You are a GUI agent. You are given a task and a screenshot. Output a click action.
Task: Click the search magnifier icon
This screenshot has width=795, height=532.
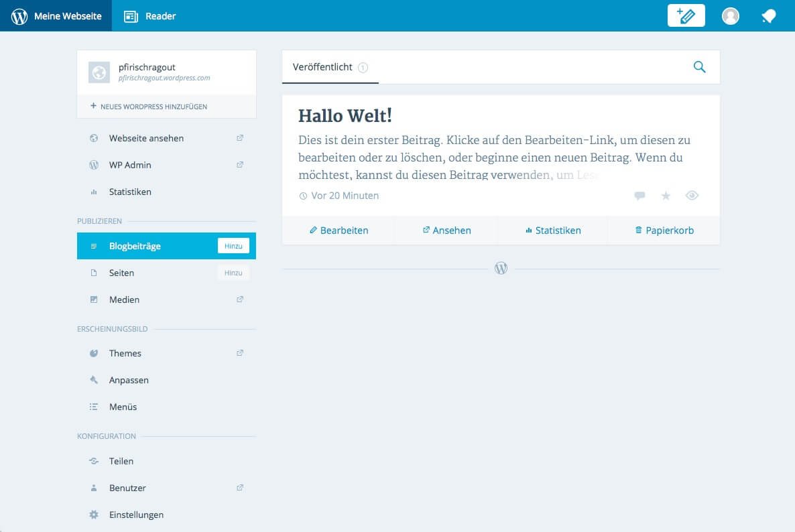pyautogui.click(x=699, y=67)
